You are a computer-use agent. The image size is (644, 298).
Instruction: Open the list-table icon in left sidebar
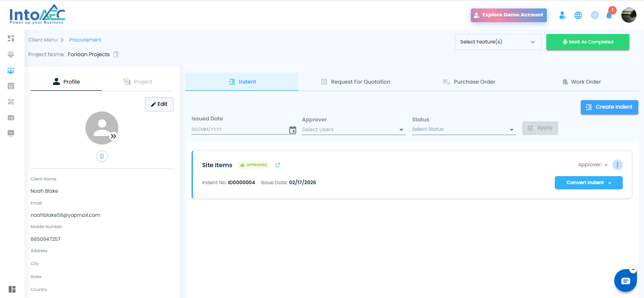pos(11,117)
